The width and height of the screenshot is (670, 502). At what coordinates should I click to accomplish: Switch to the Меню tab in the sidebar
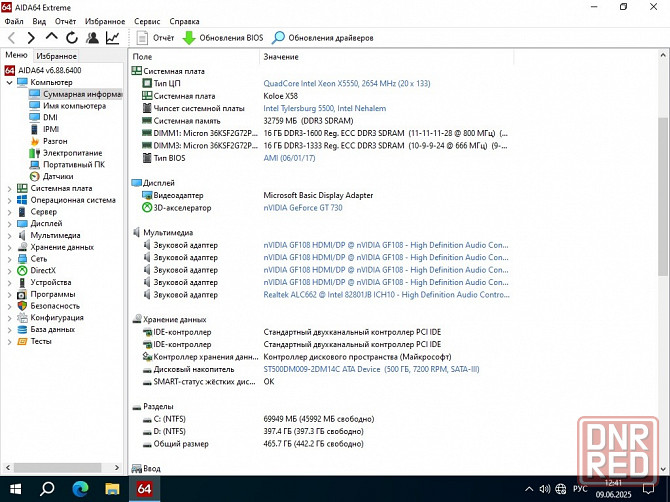coord(16,55)
